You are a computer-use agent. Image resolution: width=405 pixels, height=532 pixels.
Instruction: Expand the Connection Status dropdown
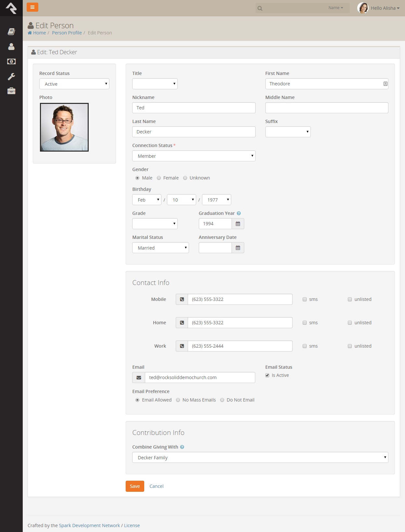pos(194,156)
